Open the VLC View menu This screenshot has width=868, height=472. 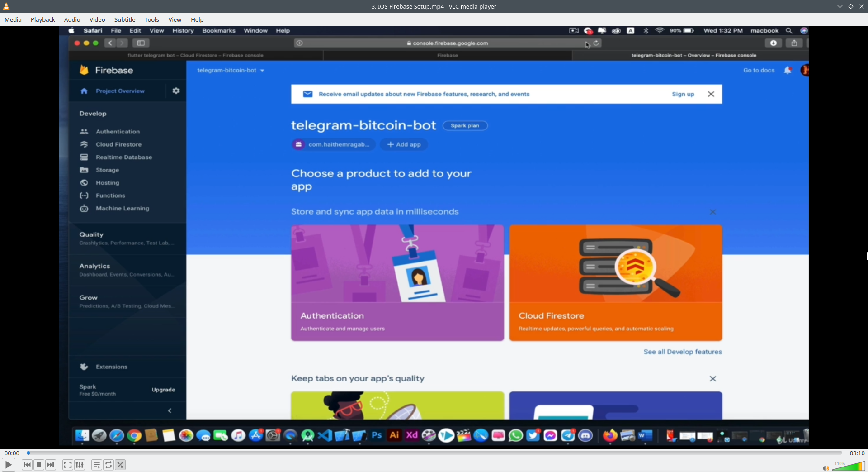pos(175,19)
